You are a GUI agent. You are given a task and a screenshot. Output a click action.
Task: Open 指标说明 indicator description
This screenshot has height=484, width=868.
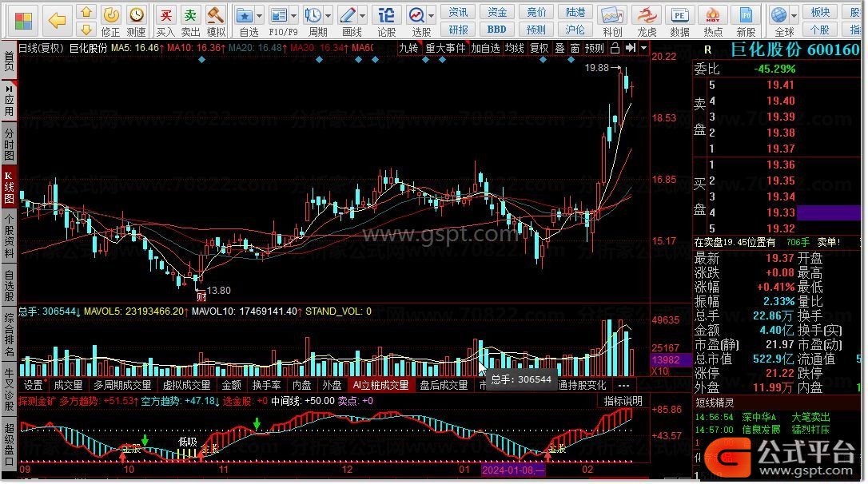coord(623,400)
